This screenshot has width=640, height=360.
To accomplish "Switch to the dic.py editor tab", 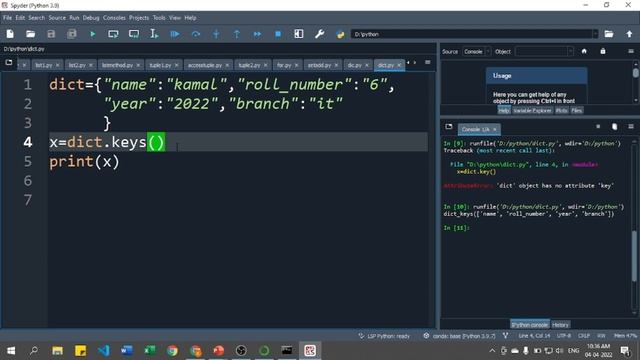I will [354, 65].
